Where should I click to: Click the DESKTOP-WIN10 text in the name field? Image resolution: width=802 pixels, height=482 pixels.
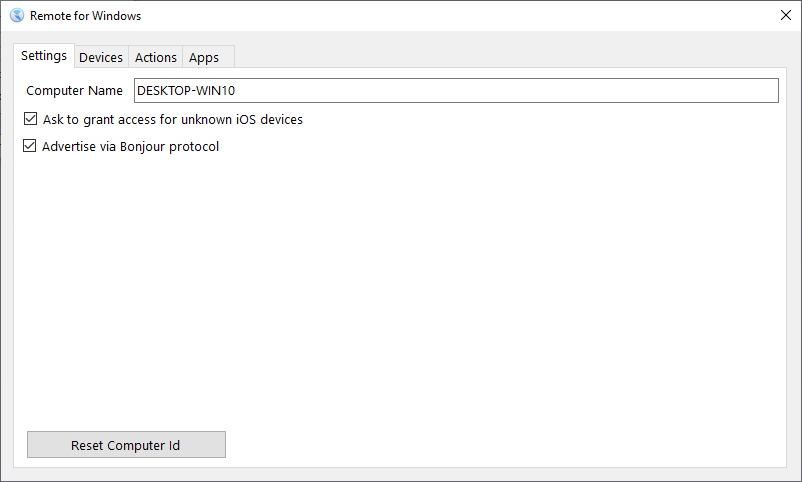186,90
